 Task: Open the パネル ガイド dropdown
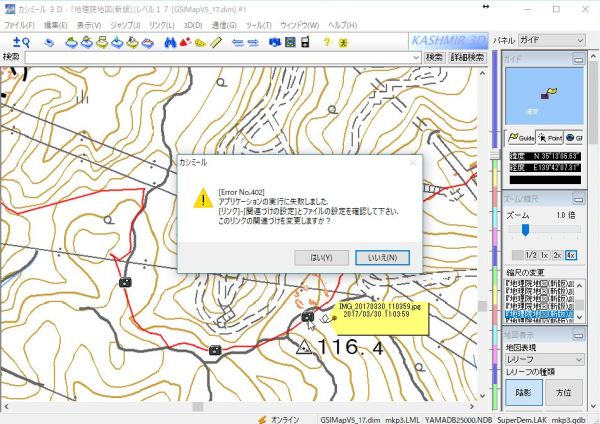tap(551, 40)
